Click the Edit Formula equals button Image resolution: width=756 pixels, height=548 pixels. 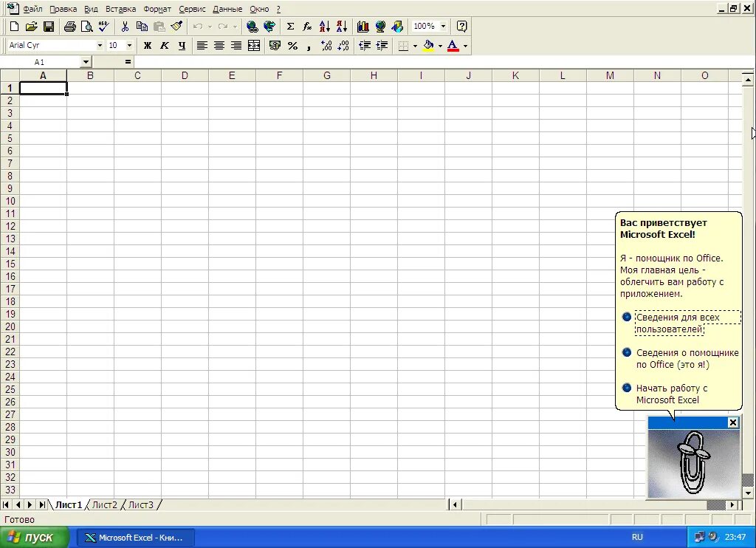[128, 62]
